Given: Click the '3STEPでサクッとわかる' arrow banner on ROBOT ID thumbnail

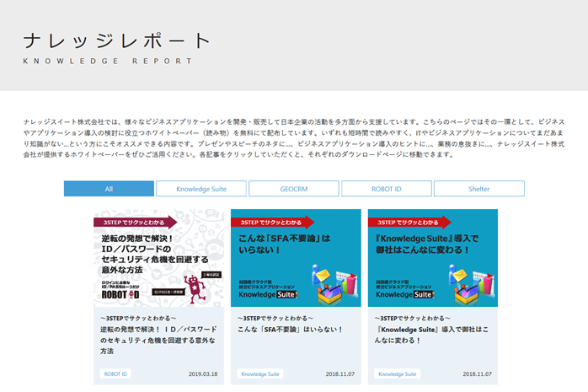Looking at the screenshot, I should [135, 223].
